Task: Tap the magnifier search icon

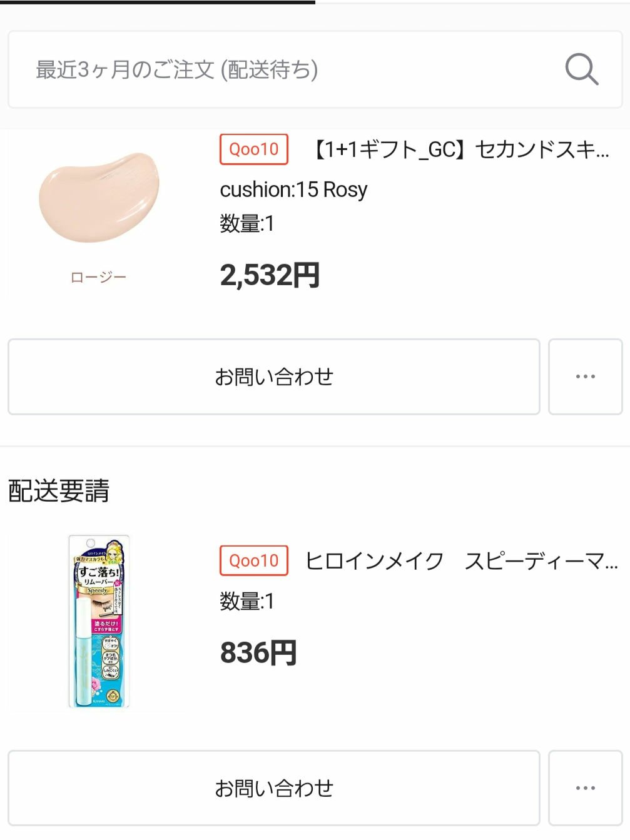Action: coord(581,69)
